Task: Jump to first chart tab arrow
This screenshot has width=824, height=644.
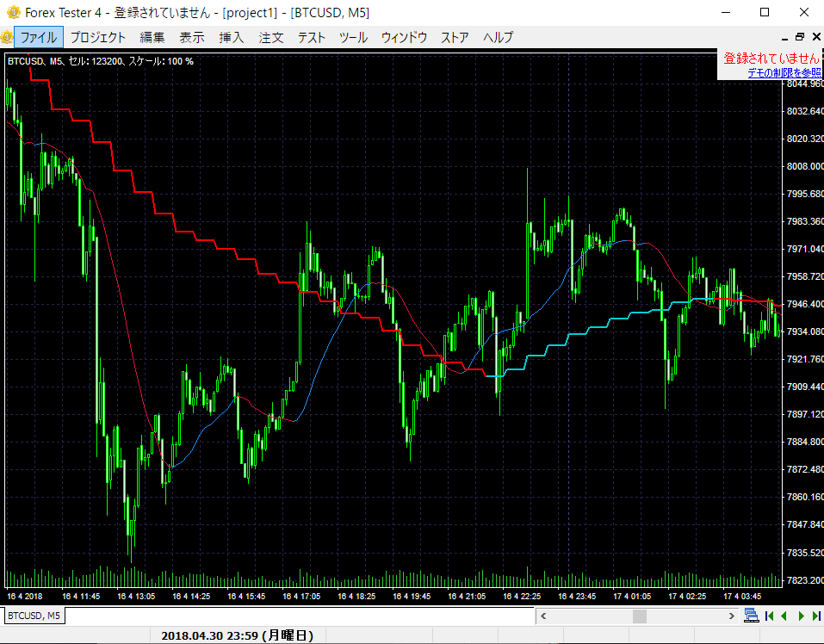Action: [x=770, y=616]
